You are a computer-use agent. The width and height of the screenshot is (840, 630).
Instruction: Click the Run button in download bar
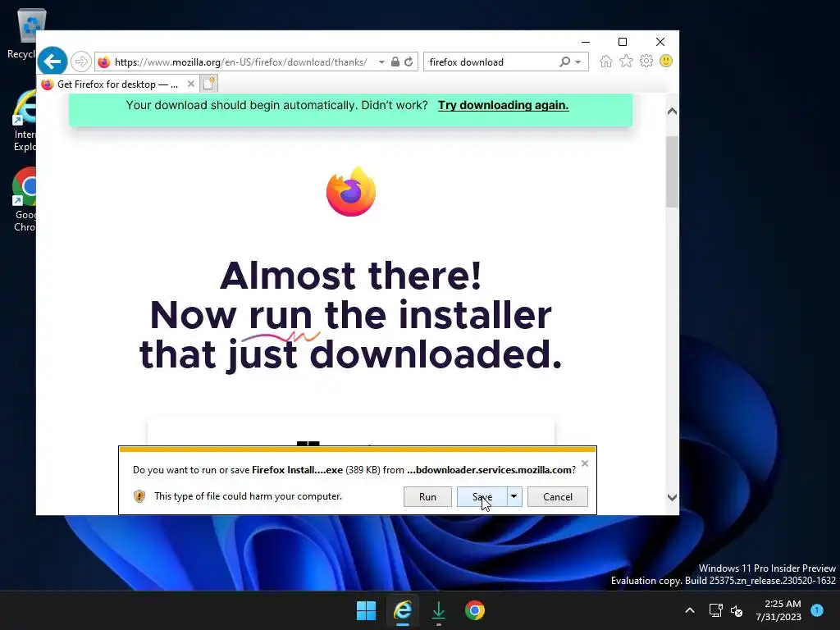pyautogui.click(x=427, y=496)
